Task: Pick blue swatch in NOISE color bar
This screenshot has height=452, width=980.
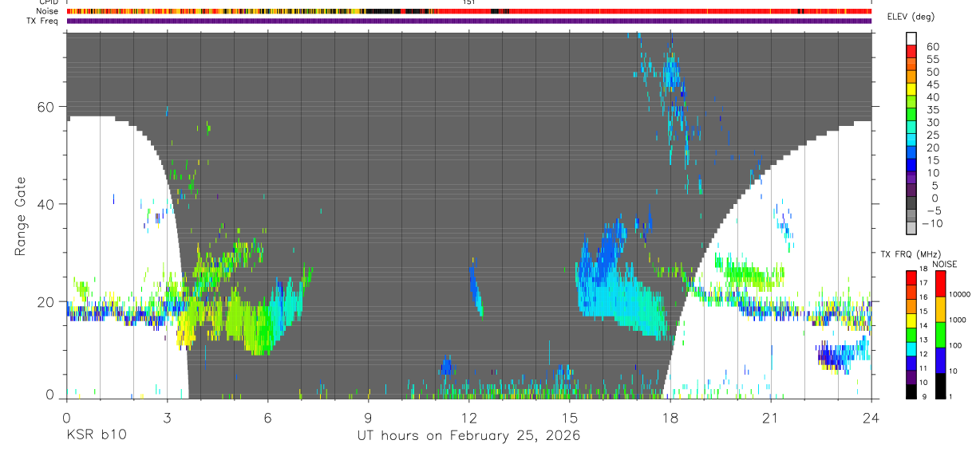Action: 942,360
